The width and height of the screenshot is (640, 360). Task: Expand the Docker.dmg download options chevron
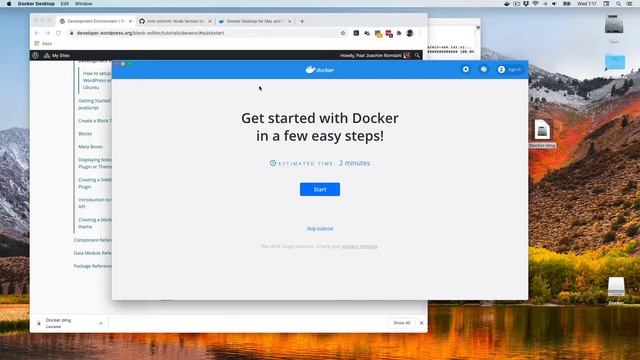pyautogui.click(x=100, y=323)
